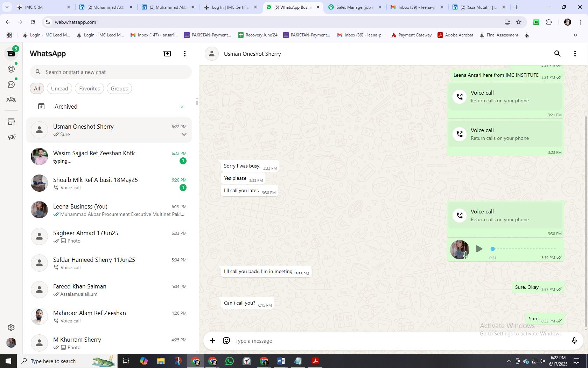This screenshot has width=588, height=368.
Task: Open the Usman Oneshot Sherry contact avatar in header
Action: [x=212, y=54]
